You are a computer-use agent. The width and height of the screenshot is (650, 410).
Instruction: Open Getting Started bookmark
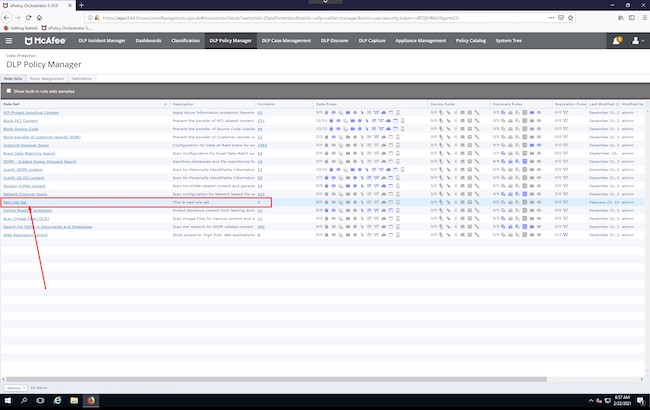coord(20,28)
